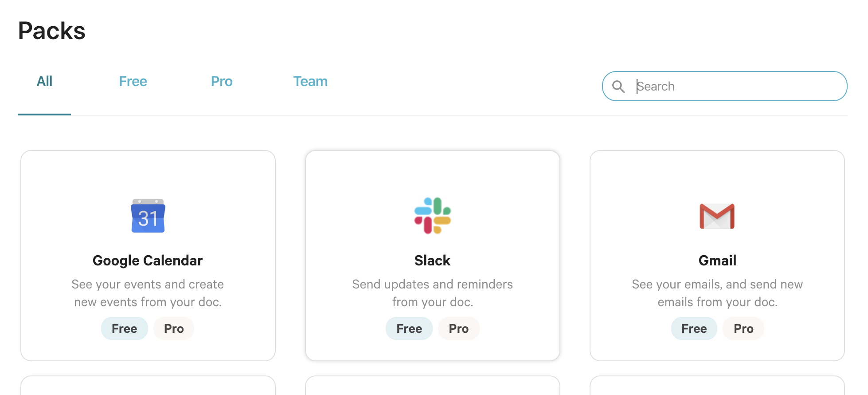Select the Pro tab

pos(222,82)
